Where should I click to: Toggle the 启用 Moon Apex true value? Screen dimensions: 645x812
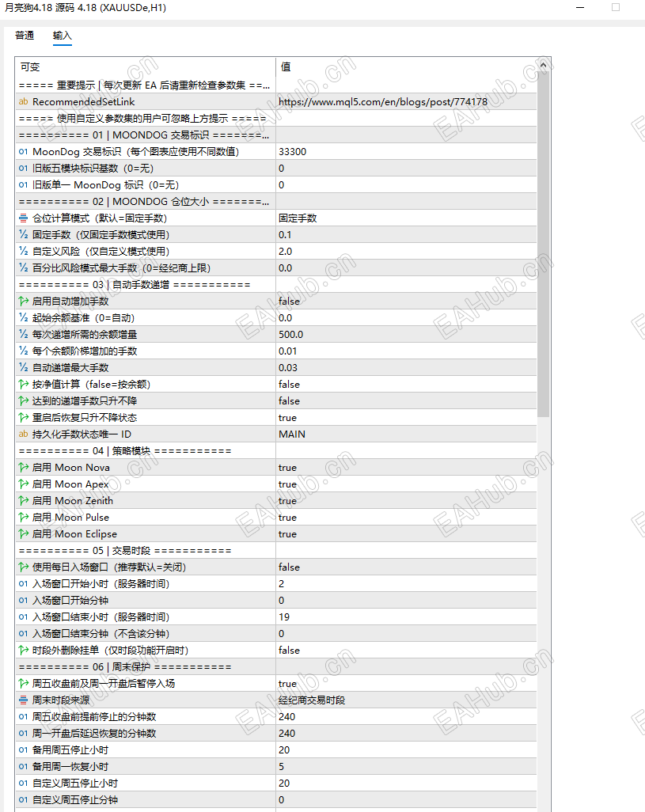click(406, 484)
